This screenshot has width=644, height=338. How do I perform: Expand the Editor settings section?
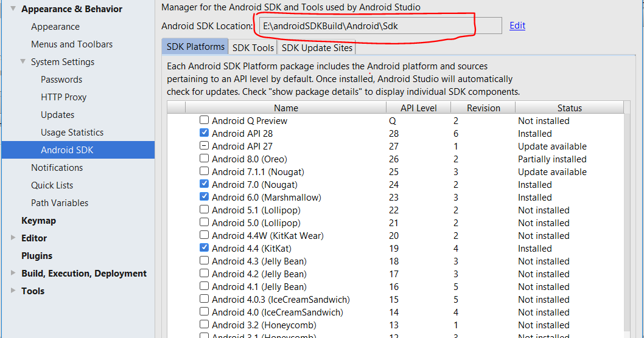[13, 238]
